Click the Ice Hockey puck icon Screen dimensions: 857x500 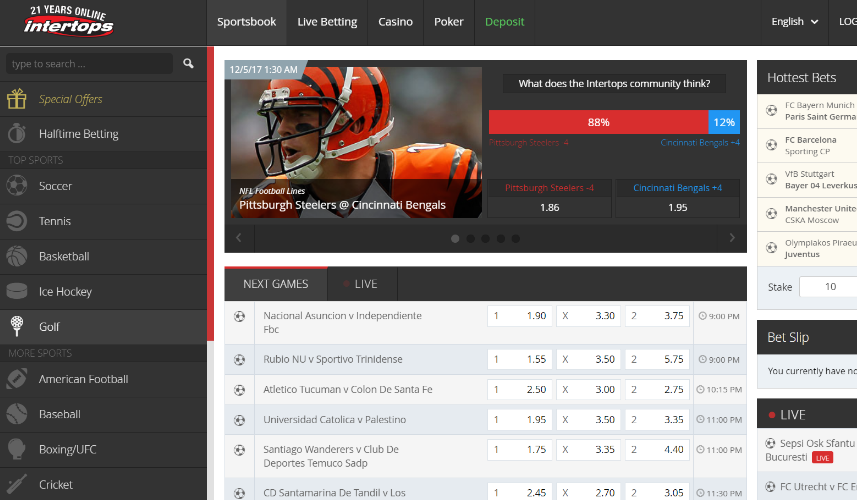[16, 291]
